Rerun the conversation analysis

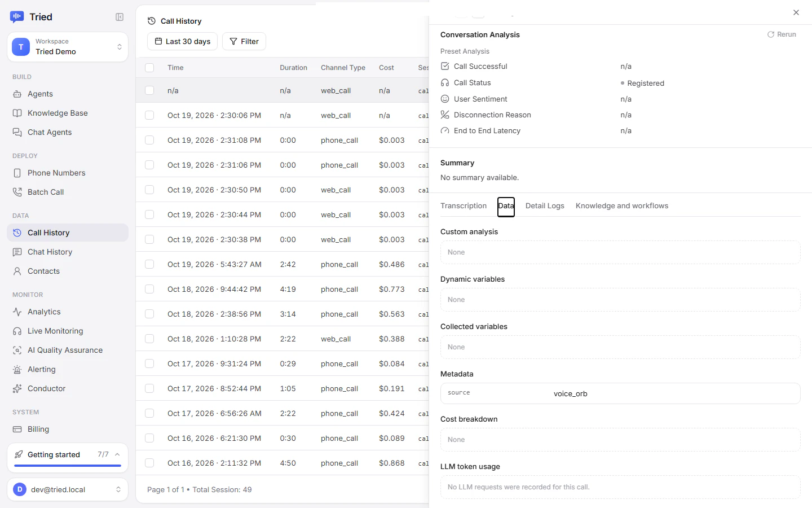(x=782, y=34)
